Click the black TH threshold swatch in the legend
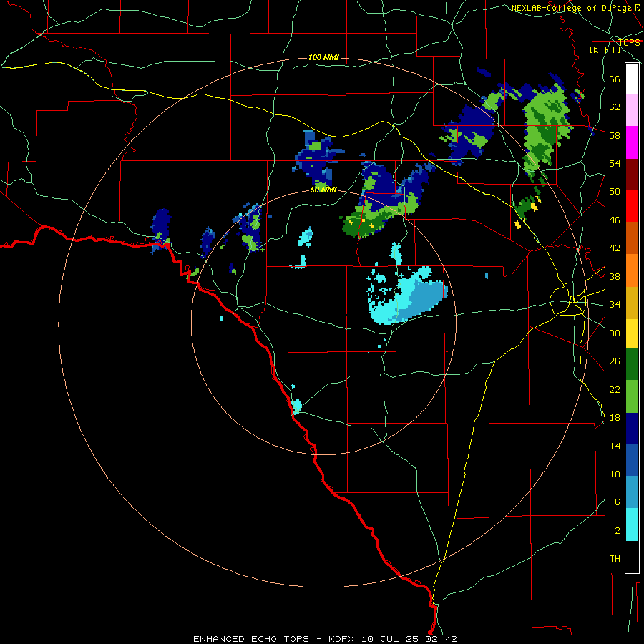 (632, 557)
